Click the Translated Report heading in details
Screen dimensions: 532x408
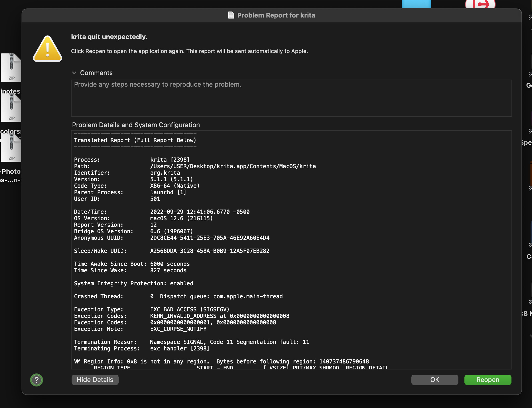coord(135,140)
